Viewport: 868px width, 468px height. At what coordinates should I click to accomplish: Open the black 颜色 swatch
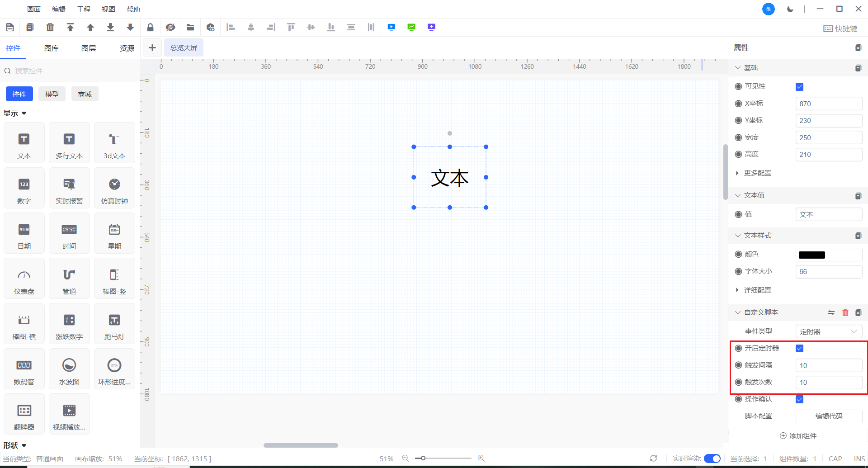pos(812,255)
